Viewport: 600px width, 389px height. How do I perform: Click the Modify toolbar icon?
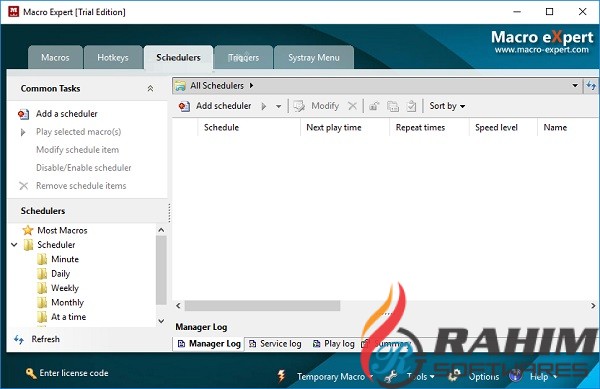click(299, 106)
